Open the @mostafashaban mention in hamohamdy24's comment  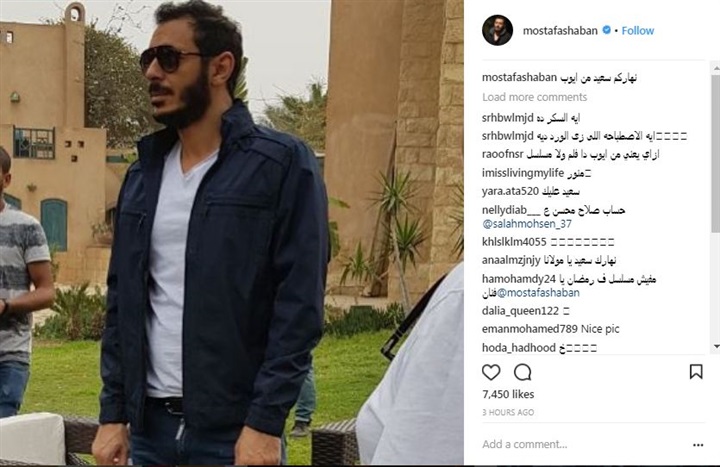(538, 293)
